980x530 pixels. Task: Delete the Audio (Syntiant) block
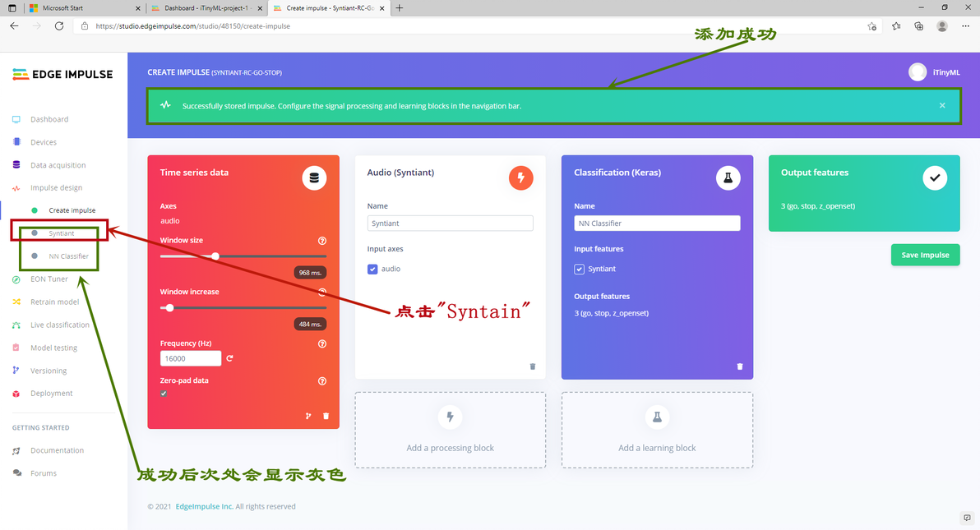point(533,366)
